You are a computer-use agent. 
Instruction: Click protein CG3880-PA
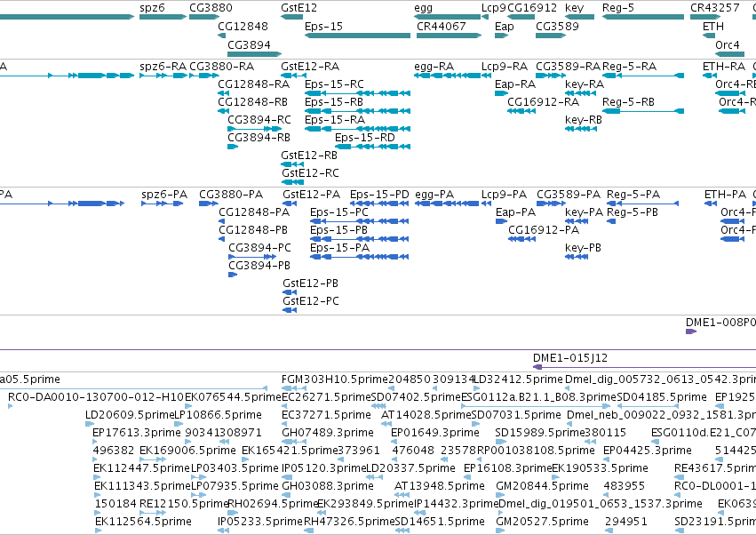pos(208,204)
